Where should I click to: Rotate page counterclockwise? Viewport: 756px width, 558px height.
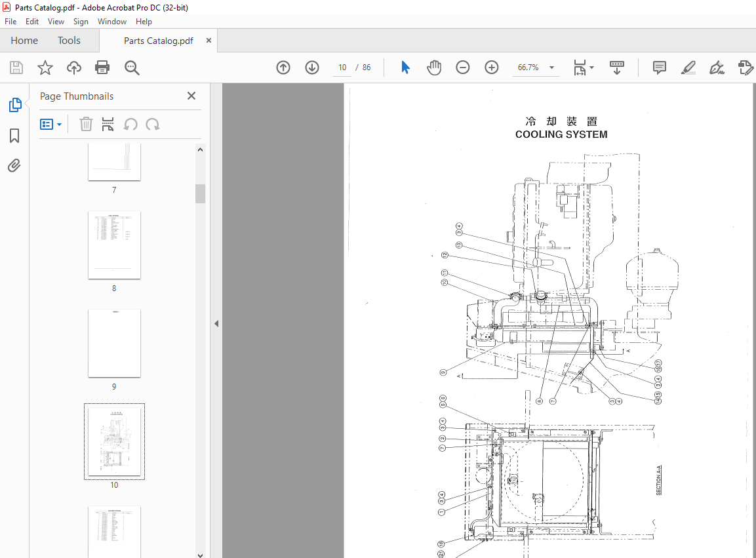point(130,125)
